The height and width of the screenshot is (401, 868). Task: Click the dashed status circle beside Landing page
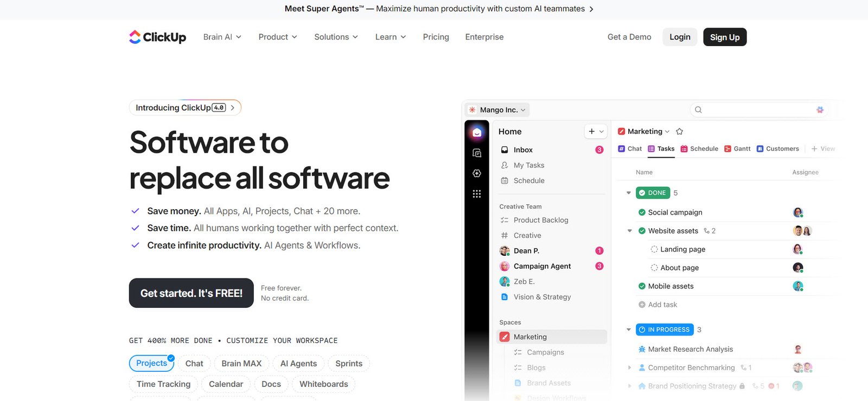pyautogui.click(x=654, y=249)
